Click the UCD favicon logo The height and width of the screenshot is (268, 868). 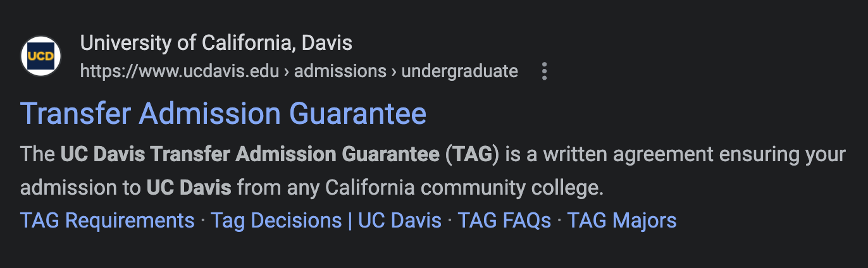tap(41, 56)
